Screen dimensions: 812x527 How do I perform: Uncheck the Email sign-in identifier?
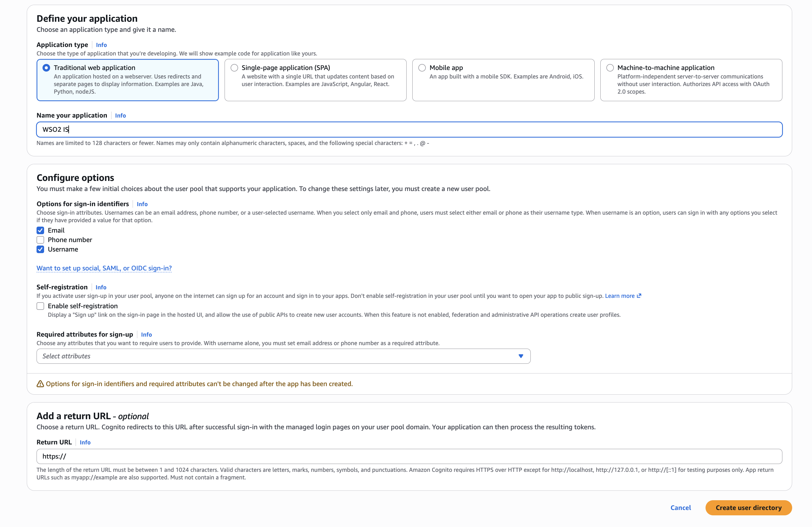(40, 230)
